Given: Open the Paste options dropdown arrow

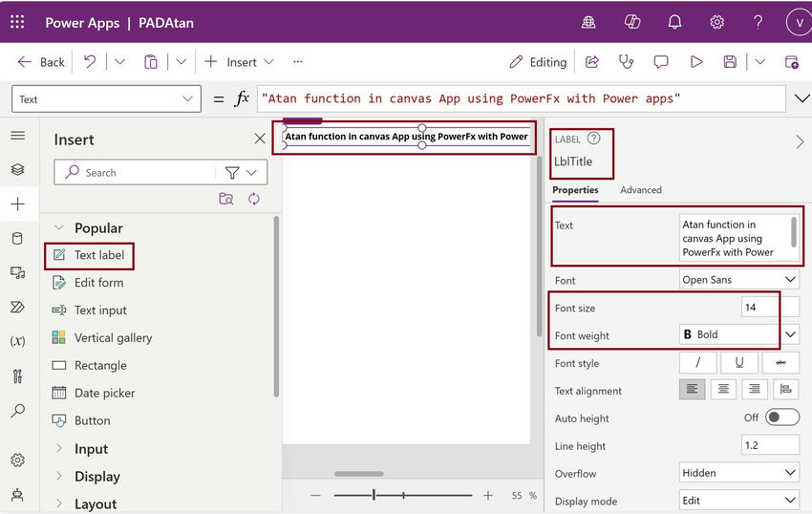Looking at the screenshot, I should (x=181, y=62).
